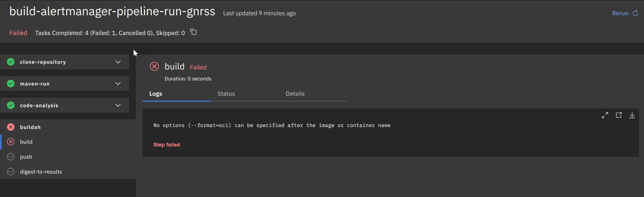Expand the logs to fullscreen view
Viewport: 644px width, 197px height.
(x=605, y=115)
